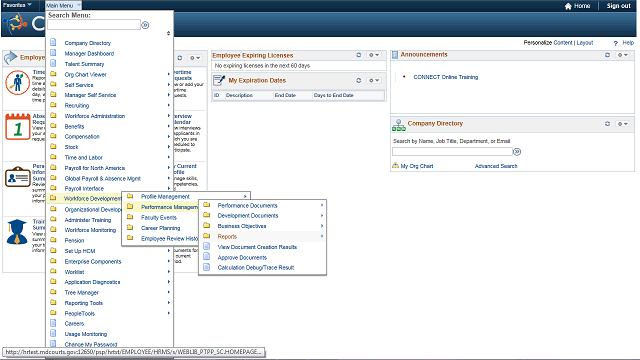
Task: Click the Sign out link
Action: 618,6
